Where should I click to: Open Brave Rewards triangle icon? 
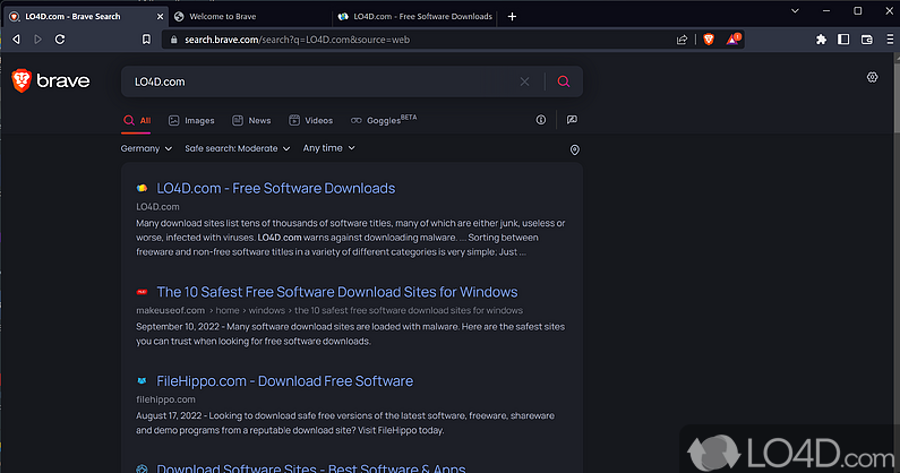pyautogui.click(x=734, y=39)
